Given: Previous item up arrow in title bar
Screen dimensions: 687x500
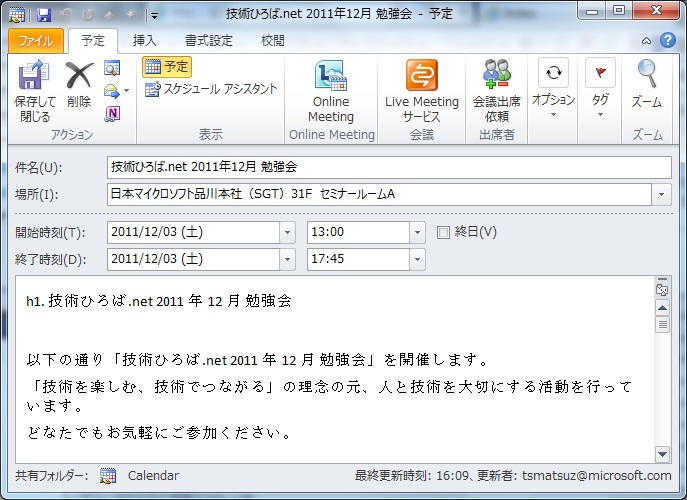Looking at the screenshot, I should coord(109,15).
